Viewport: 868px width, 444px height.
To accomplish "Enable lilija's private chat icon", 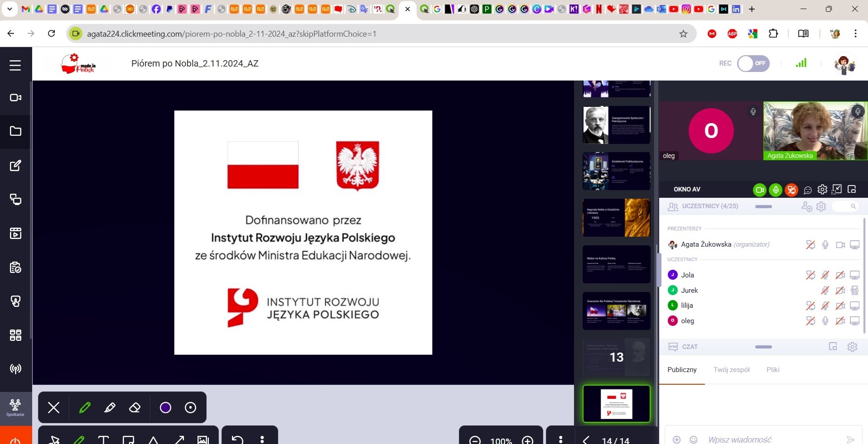I will point(810,306).
